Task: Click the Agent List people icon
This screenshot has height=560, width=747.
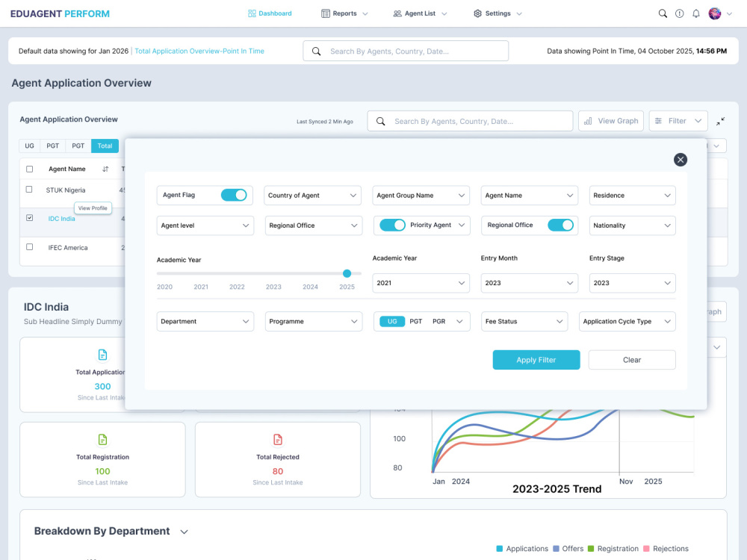Action: (x=397, y=13)
